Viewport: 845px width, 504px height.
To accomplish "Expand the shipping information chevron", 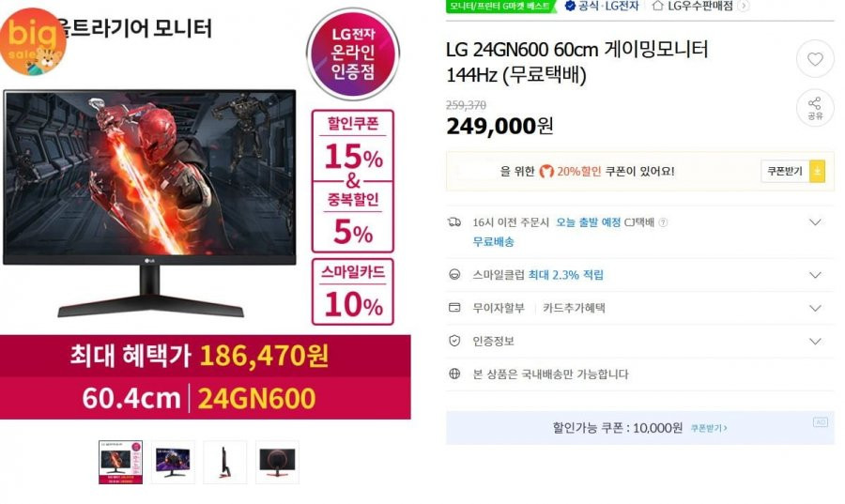I will tap(815, 222).
